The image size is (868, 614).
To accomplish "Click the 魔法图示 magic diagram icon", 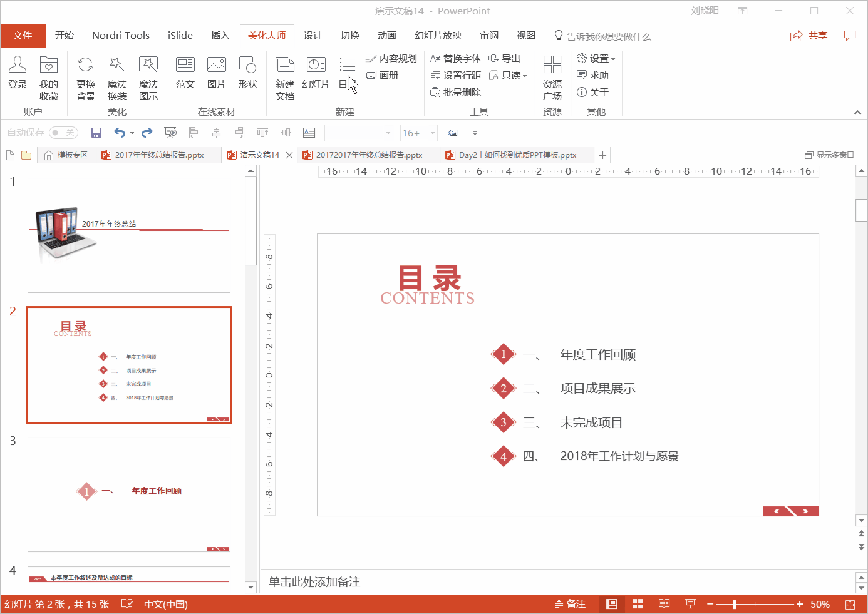I will click(148, 78).
